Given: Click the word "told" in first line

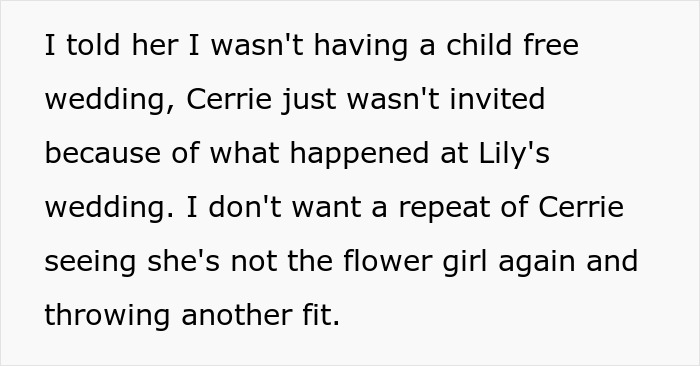Looking at the screenshot, I should pyautogui.click(x=93, y=45).
